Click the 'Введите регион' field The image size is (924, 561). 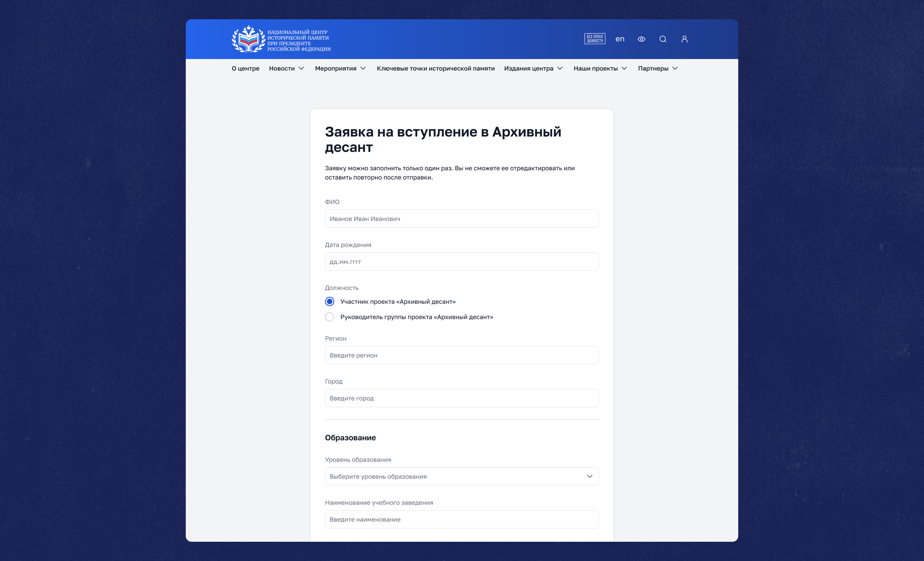click(461, 355)
